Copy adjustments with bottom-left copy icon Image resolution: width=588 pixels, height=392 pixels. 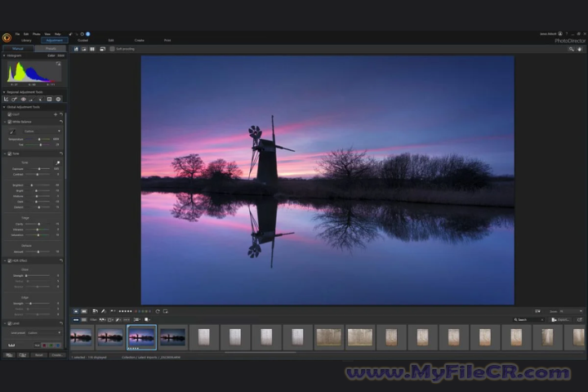[x=9, y=355]
